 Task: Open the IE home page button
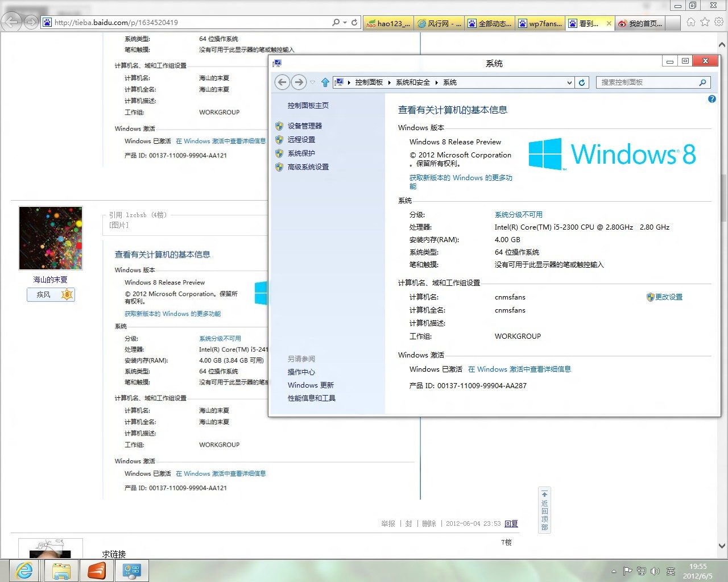(x=691, y=22)
